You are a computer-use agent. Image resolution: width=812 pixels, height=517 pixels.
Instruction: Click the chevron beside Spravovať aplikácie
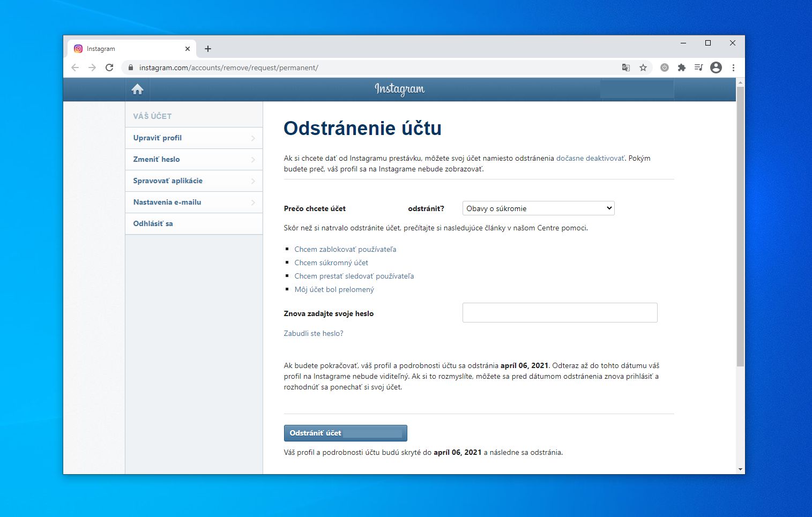pos(253,181)
